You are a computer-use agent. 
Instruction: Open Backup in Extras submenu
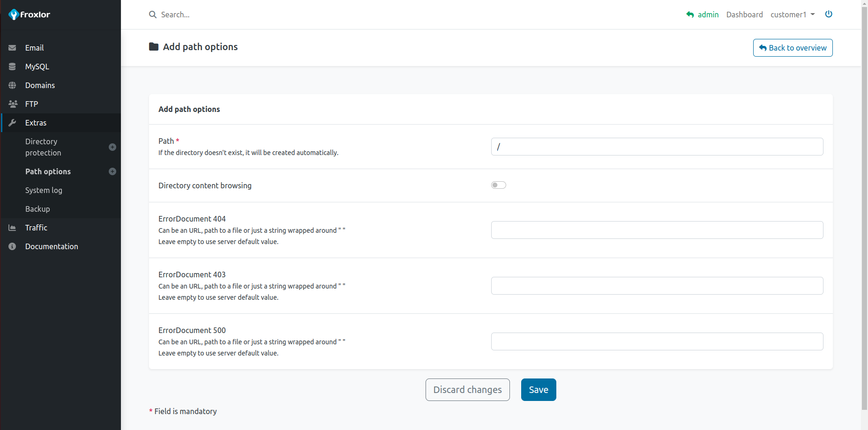tap(37, 209)
